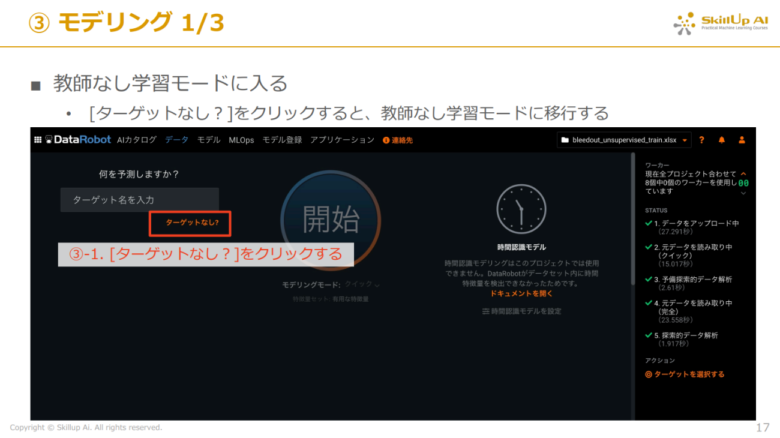This screenshot has width=780, height=438.
Task: Click the time-aware modeling clock icon
Action: (520, 209)
